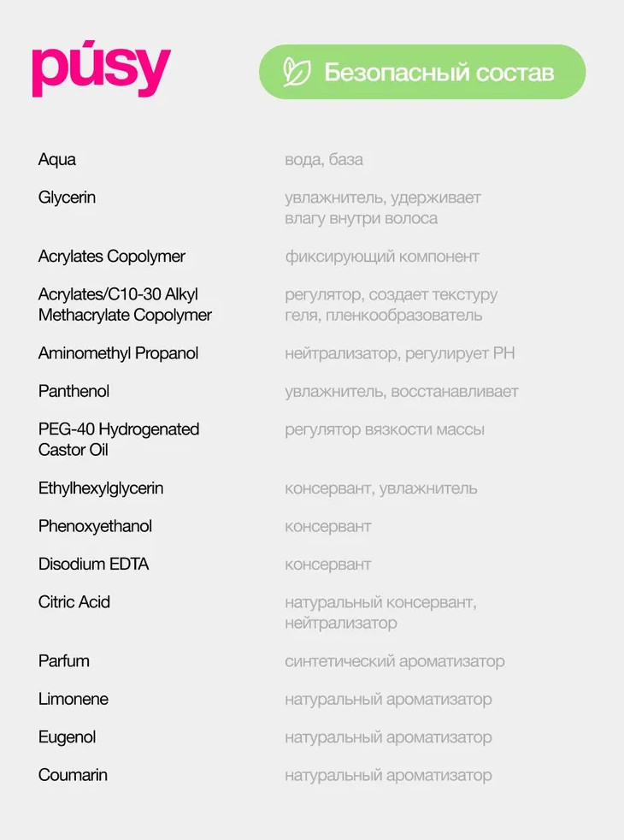Image resolution: width=624 pixels, height=840 pixels.
Task: Click the Parfum ingredient name
Action: [64, 661]
